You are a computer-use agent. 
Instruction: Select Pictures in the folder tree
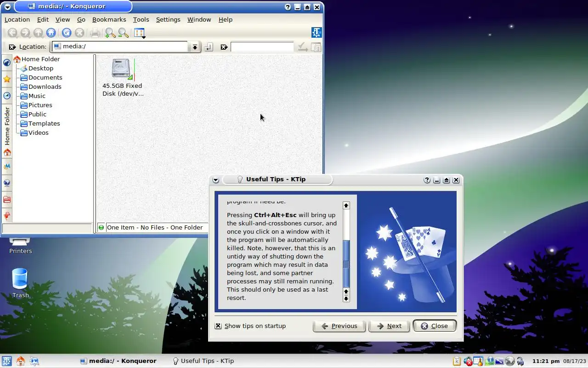coord(36,105)
